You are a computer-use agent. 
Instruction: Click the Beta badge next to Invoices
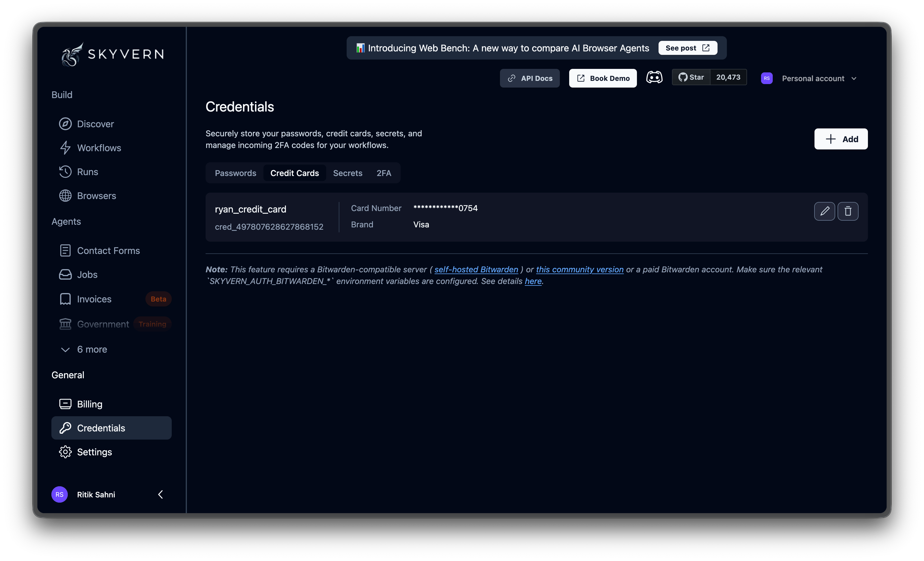(x=158, y=299)
